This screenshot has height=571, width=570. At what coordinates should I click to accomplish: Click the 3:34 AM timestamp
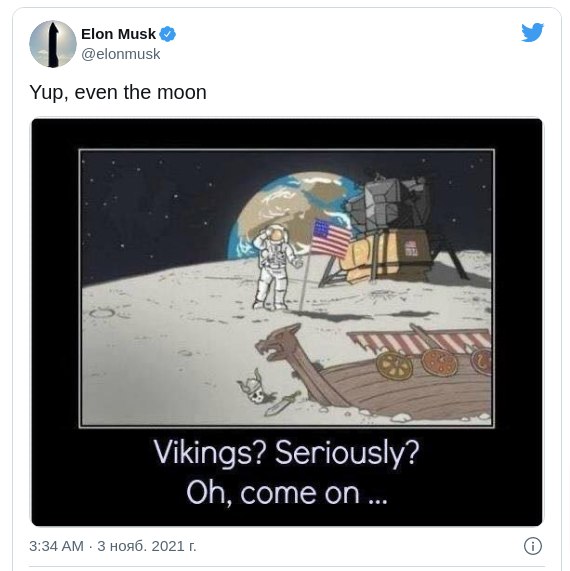(56, 546)
